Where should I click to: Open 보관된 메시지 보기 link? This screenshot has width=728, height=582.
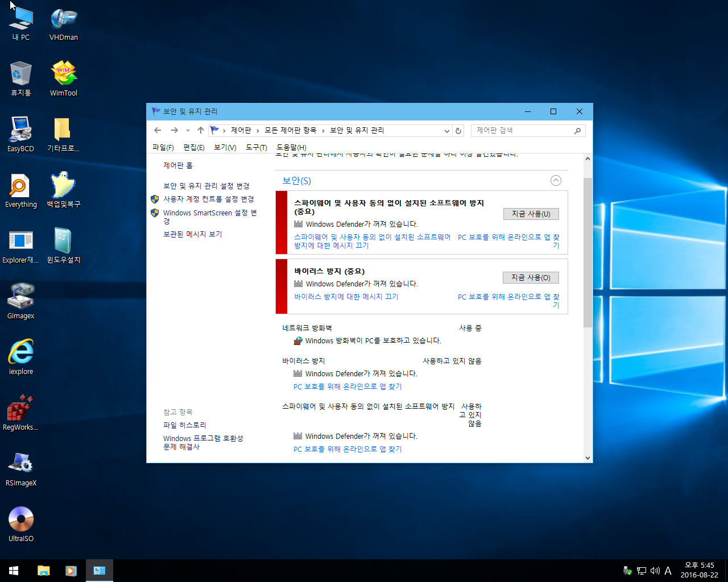[193, 234]
